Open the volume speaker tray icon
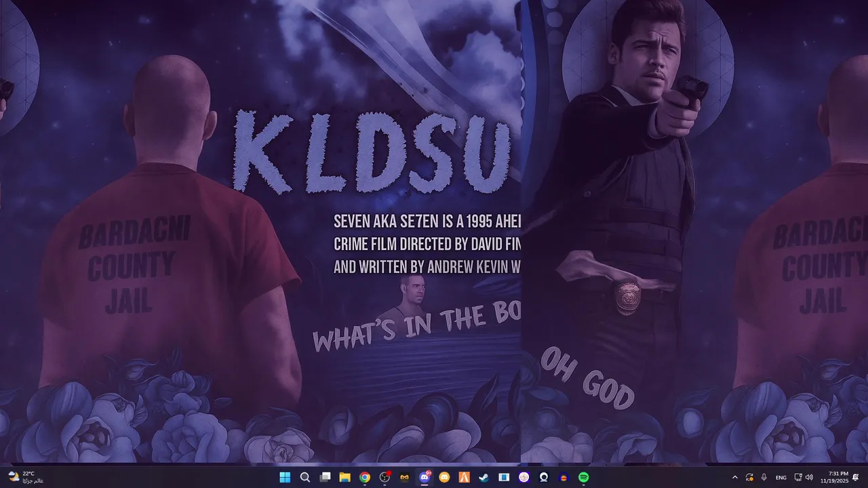868x488 pixels. 809,477
